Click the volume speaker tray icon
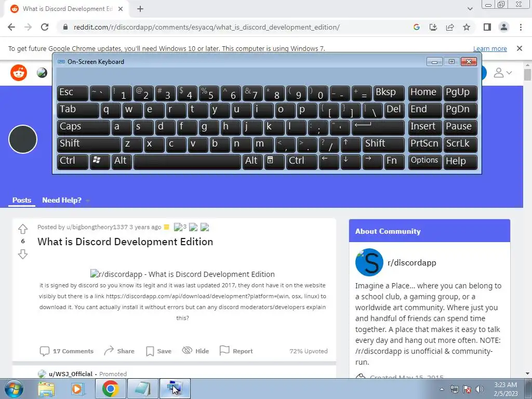 click(x=480, y=390)
